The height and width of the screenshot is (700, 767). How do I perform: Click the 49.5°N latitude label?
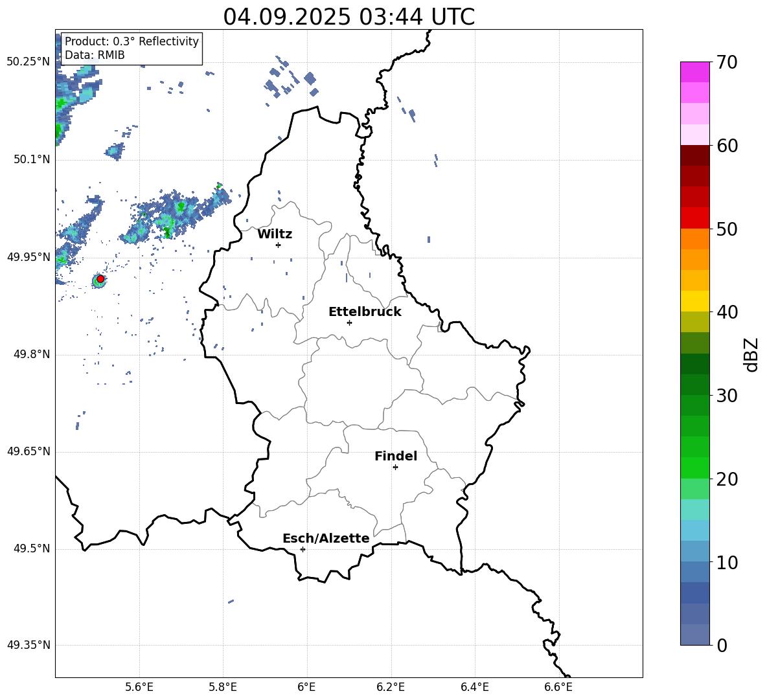tap(32, 548)
